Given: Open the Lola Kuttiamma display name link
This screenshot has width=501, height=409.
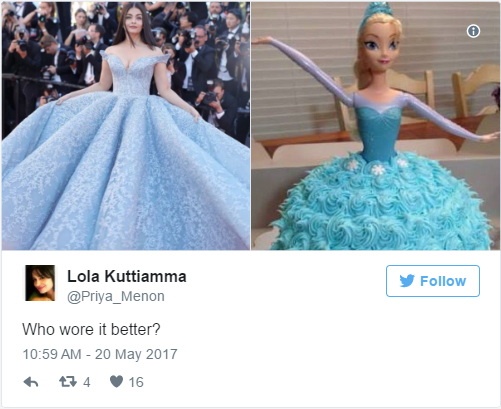Looking at the screenshot, I should (x=127, y=276).
